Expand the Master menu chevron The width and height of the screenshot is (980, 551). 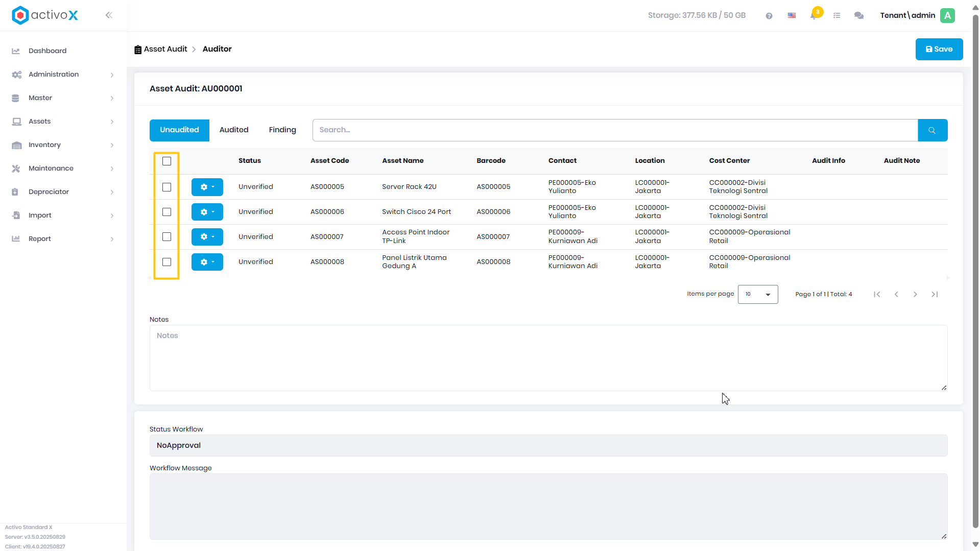pos(112,99)
